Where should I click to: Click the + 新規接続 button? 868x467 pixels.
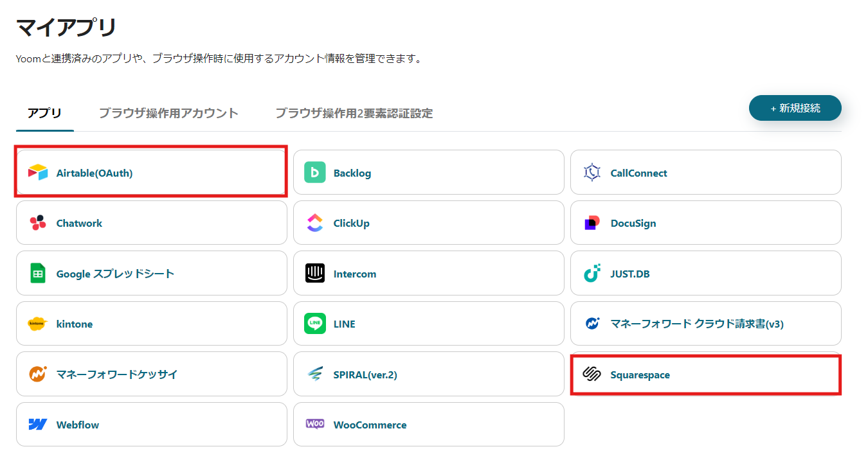795,108
